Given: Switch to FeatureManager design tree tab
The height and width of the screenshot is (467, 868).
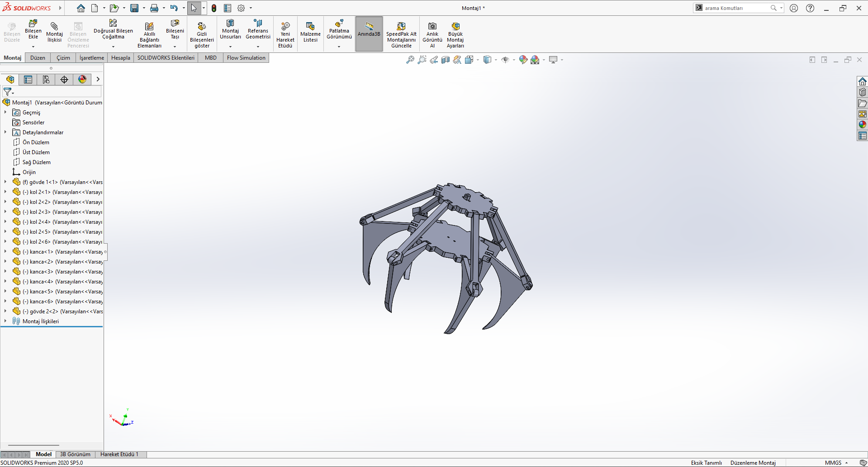Looking at the screenshot, I should (10, 80).
